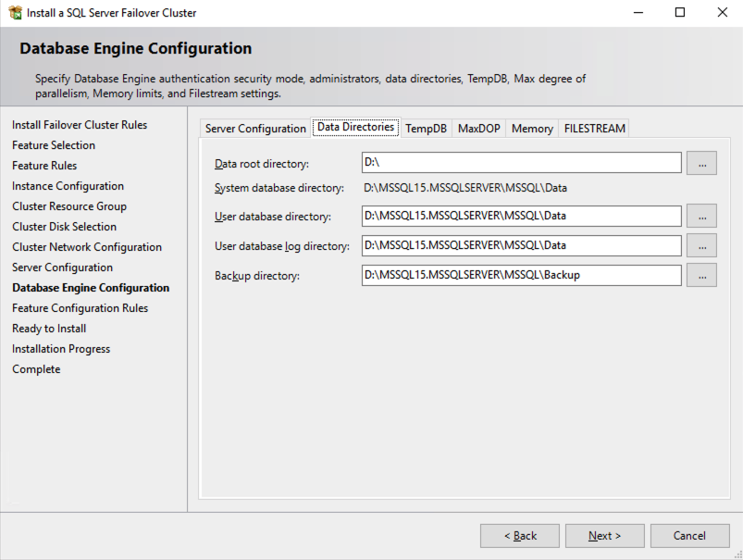This screenshot has height=560, width=743.
Task: Click in the Data root directory field
Action: [x=522, y=163]
